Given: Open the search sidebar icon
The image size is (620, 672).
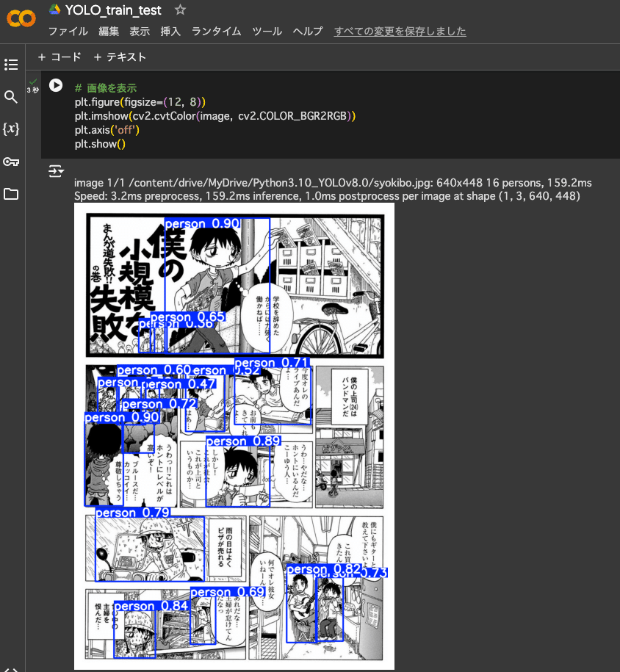Looking at the screenshot, I should pos(11,97).
